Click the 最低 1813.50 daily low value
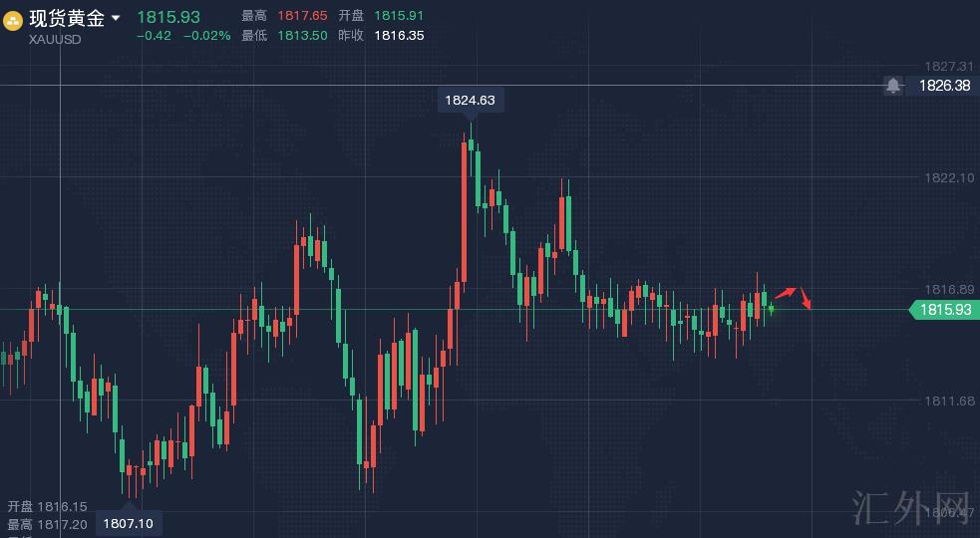This screenshot has height=538, width=980. [300, 35]
